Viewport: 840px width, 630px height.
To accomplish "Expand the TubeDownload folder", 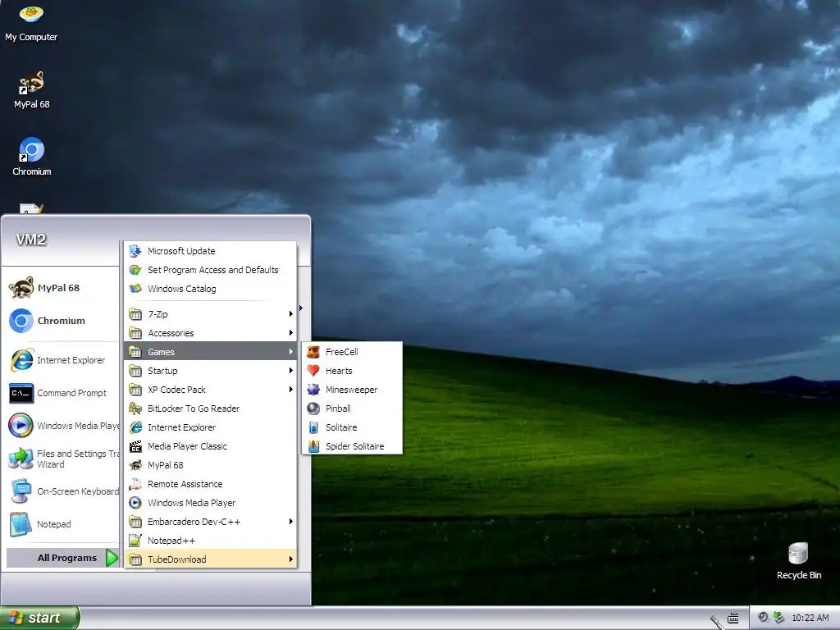I will tap(210, 559).
